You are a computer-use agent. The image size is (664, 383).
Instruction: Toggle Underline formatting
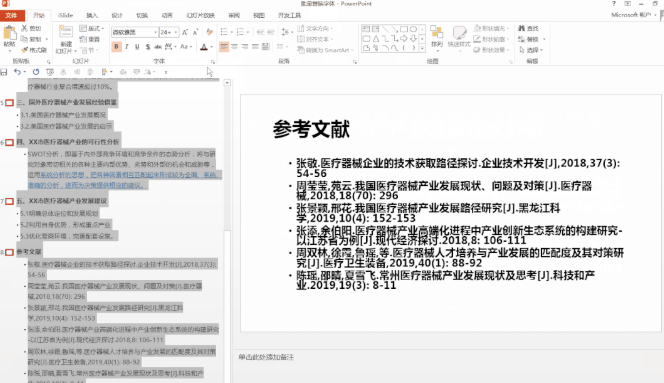(x=137, y=47)
